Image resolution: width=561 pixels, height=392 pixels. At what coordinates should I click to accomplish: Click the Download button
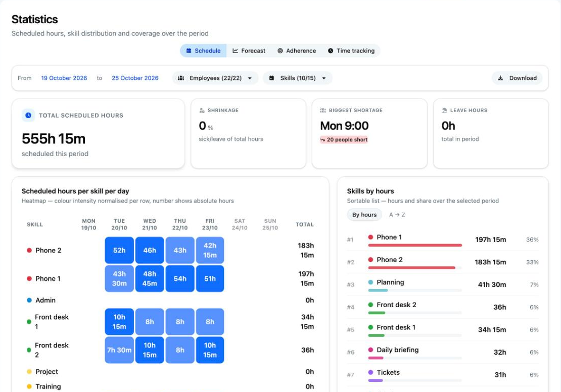coord(517,78)
